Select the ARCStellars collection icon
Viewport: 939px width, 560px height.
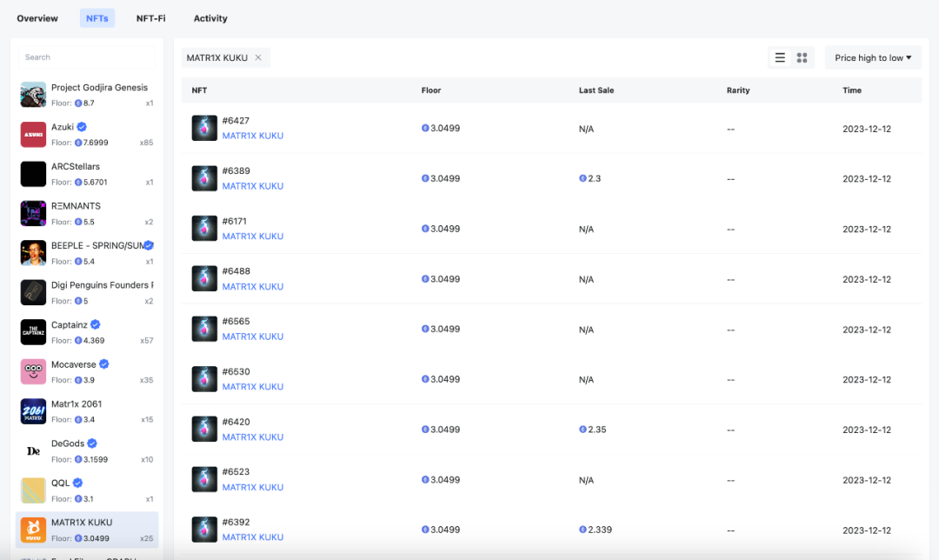click(x=33, y=174)
